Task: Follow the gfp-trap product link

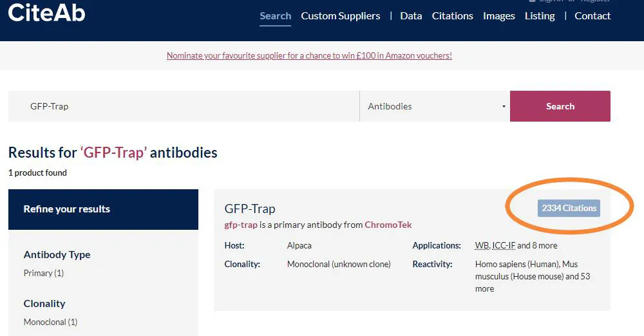Action: (x=240, y=225)
